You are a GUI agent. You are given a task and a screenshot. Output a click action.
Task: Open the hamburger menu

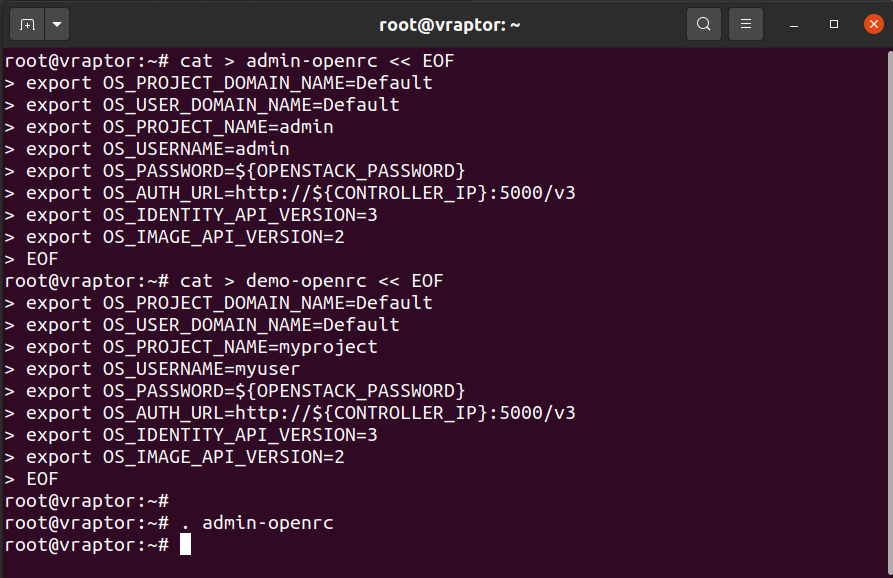point(746,24)
